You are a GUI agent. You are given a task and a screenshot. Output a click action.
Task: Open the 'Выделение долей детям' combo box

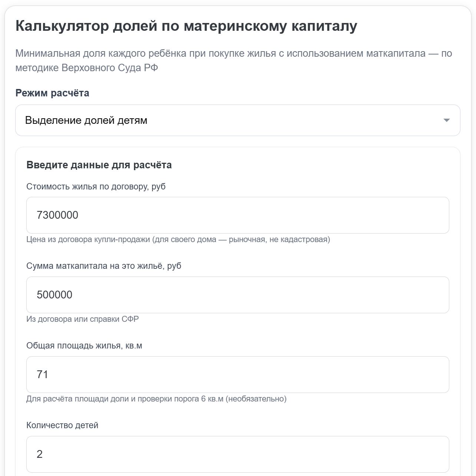pyautogui.click(x=238, y=120)
